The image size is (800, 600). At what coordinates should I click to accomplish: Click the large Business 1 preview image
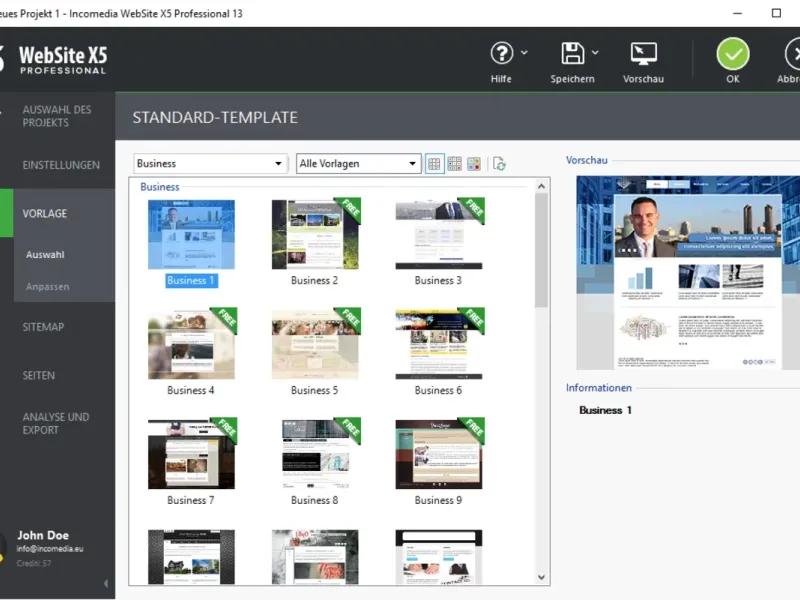(688, 272)
